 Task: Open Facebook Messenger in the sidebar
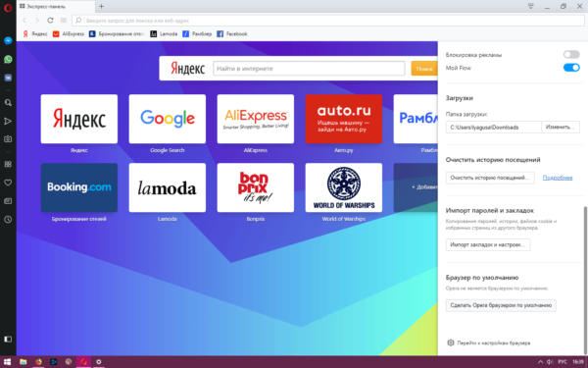point(8,40)
